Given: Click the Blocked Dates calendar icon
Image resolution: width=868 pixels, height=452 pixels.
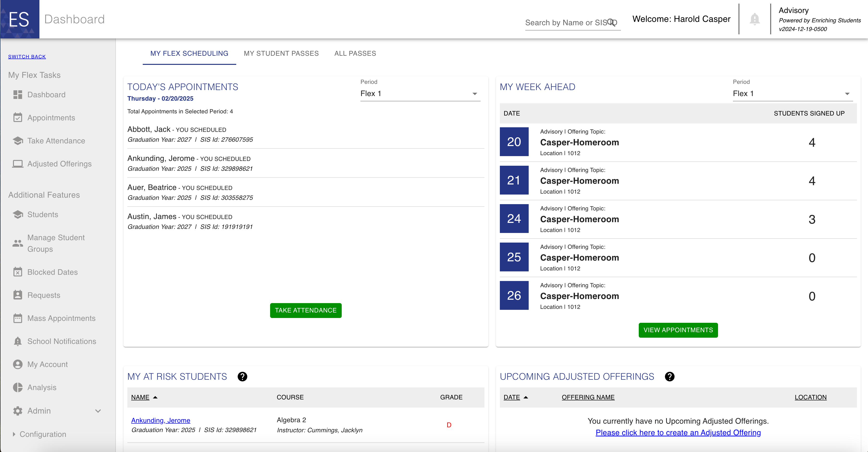Looking at the screenshot, I should coord(18,272).
